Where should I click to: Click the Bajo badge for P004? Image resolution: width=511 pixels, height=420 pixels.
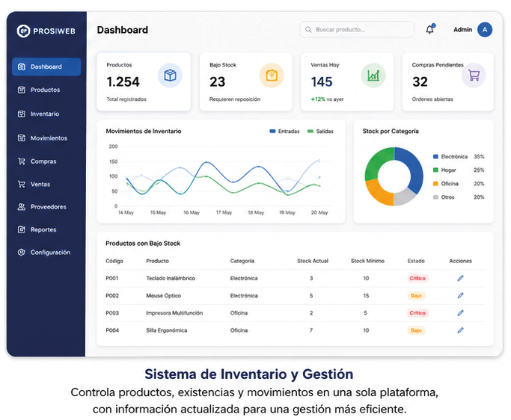click(x=416, y=330)
